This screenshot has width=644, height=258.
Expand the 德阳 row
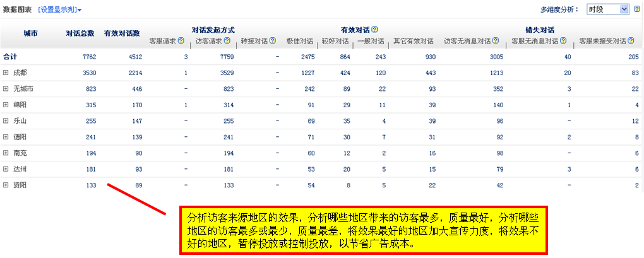[6, 137]
